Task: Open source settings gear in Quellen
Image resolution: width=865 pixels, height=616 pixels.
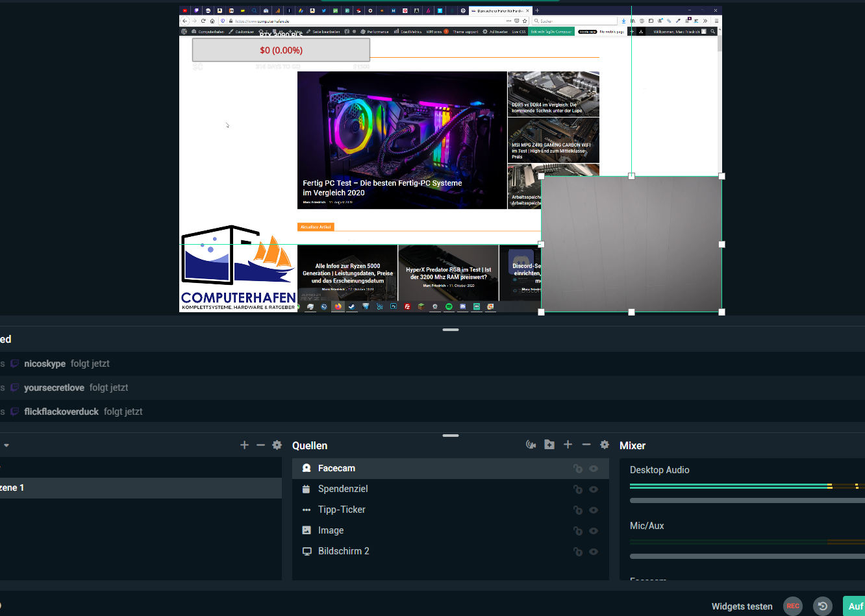Action: click(x=605, y=445)
